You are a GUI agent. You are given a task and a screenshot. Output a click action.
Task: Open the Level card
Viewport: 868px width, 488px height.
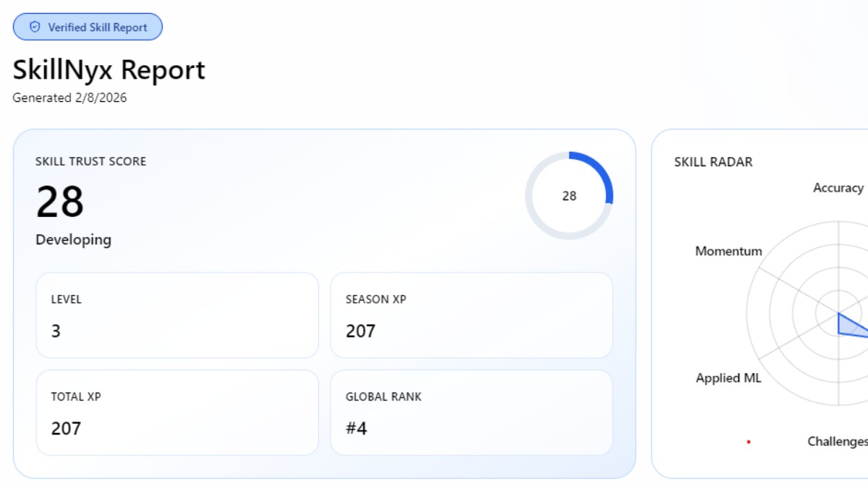click(177, 315)
